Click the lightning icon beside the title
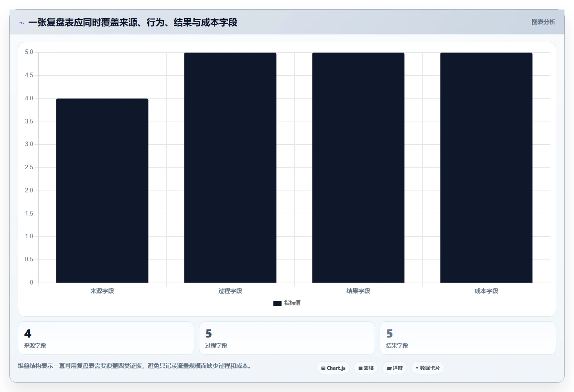 [21, 23]
